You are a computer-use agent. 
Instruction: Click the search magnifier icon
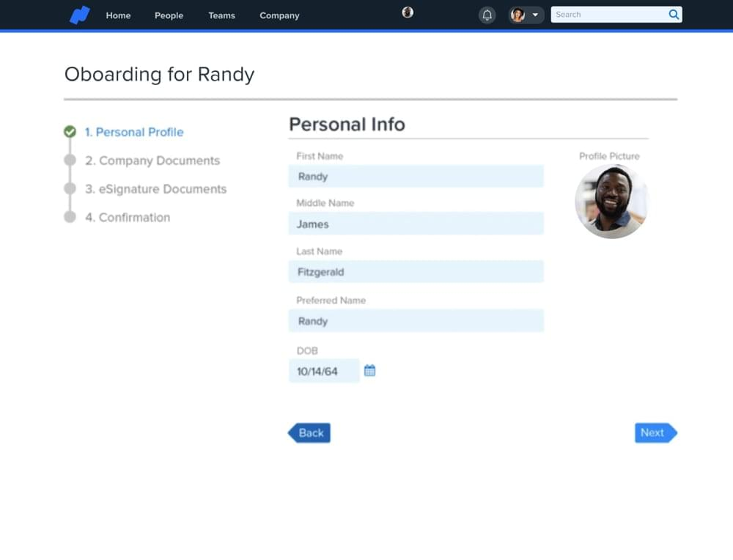(674, 15)
